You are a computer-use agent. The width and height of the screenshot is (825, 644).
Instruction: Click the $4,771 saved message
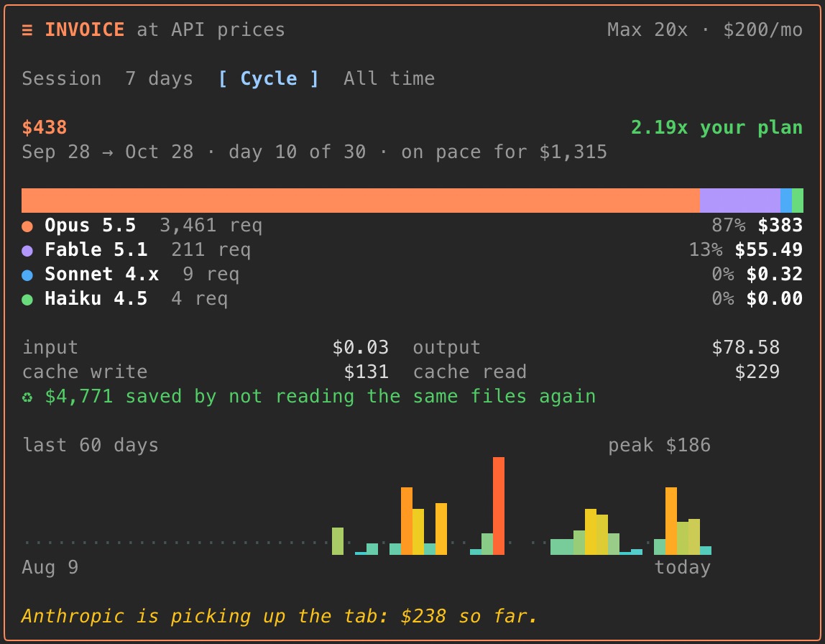coord(320,397)
